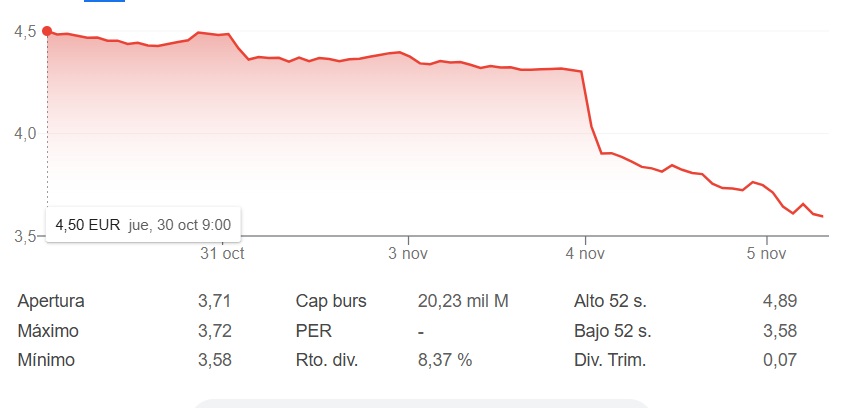Click the Rto. div. label
The height and width of the screenshot is (408, 854).
[x=327, y=360]
